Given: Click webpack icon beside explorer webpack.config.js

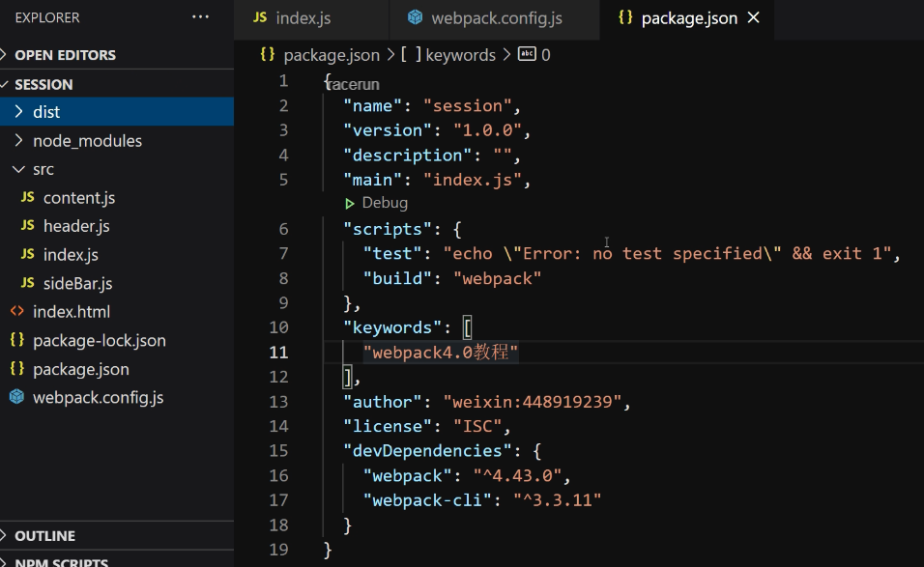Looking at the screenshot, I should (17, 397).
